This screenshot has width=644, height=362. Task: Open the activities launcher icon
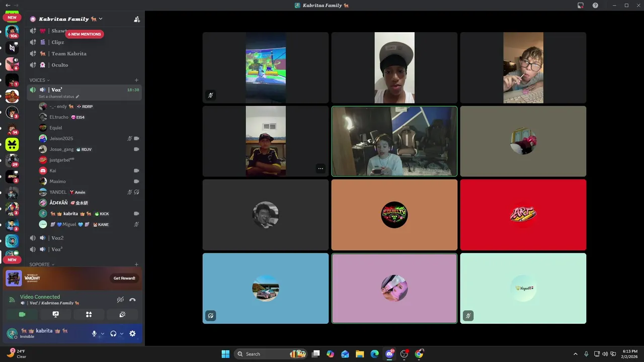tap(89, 314)
